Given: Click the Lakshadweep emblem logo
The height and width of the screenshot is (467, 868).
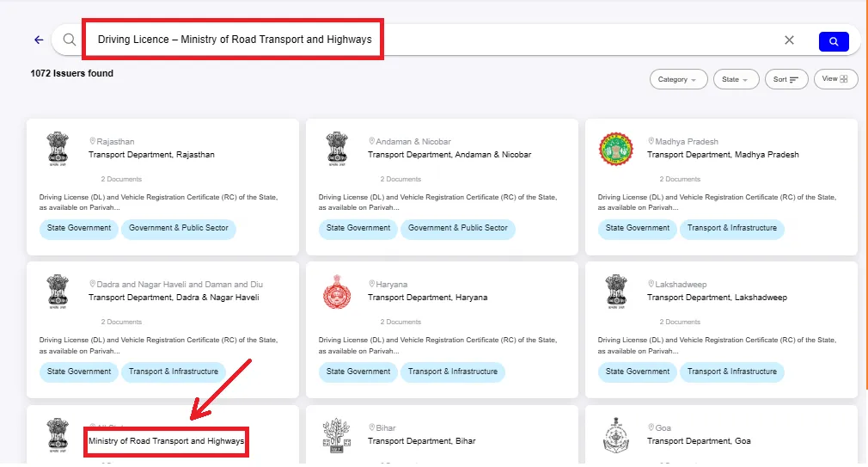Looking at the screenshot, I should (616, 292).
